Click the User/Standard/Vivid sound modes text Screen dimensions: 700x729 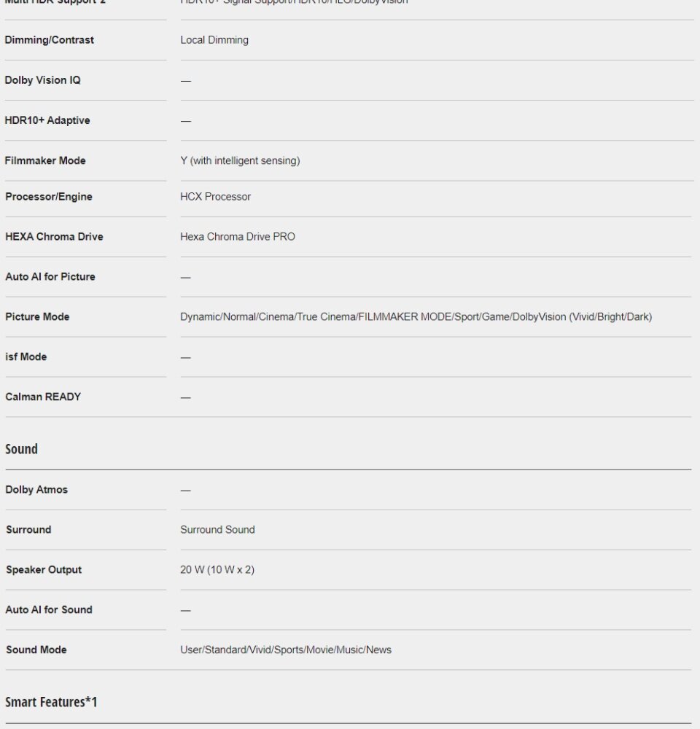tap(286, 650)
